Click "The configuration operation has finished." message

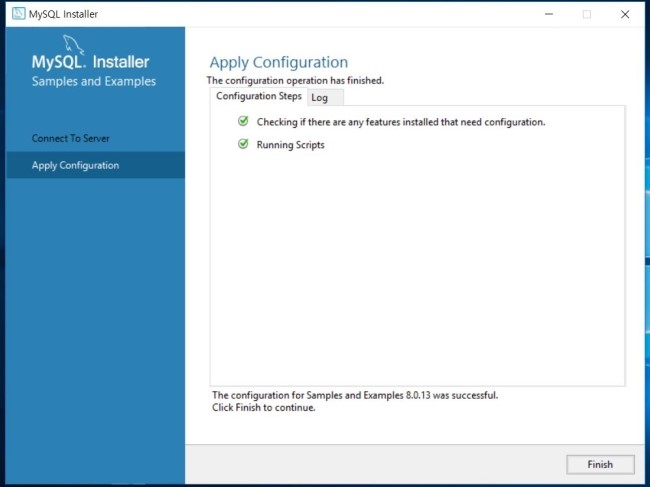(296, 80)
